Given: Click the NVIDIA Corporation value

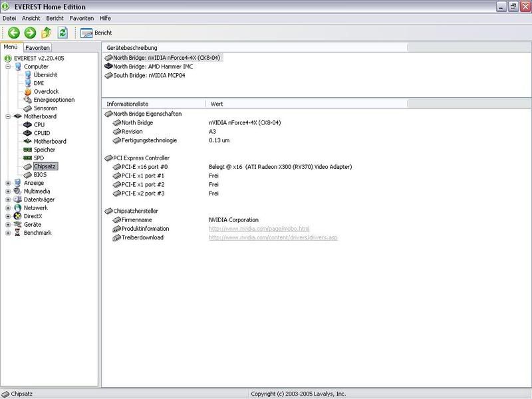Looking at the screenshot, I should [x=234, y=220].
